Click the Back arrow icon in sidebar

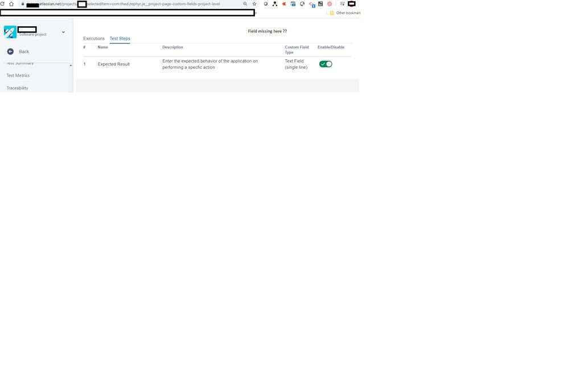pos(10,51)
